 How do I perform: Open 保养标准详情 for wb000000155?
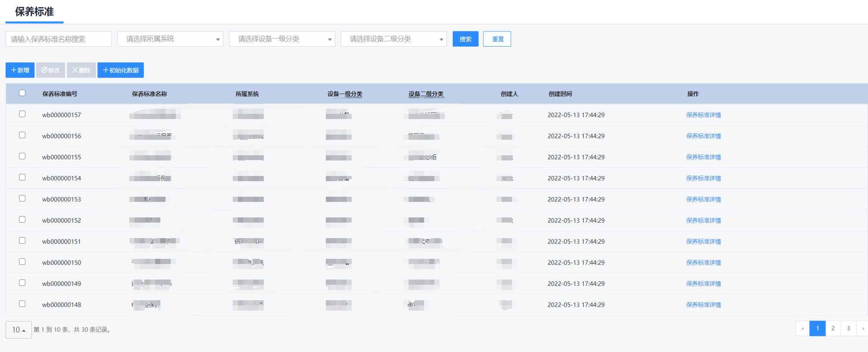coord(703,157)
